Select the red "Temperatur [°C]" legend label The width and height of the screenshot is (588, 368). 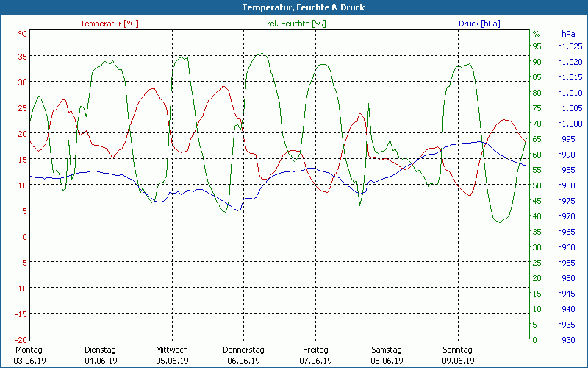[110, 24]
